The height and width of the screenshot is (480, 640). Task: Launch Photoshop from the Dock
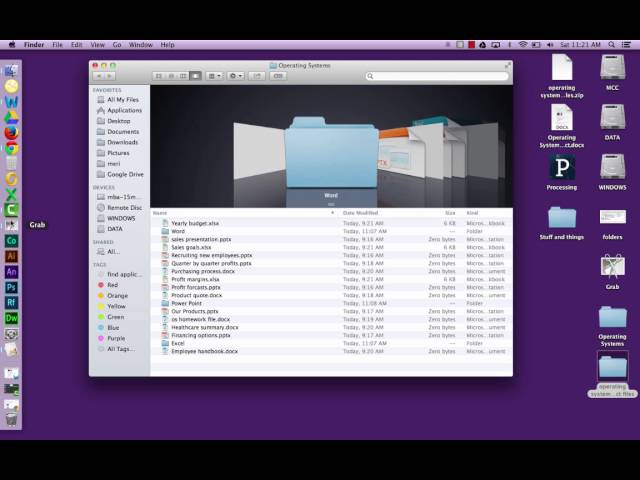pos(11,287)
